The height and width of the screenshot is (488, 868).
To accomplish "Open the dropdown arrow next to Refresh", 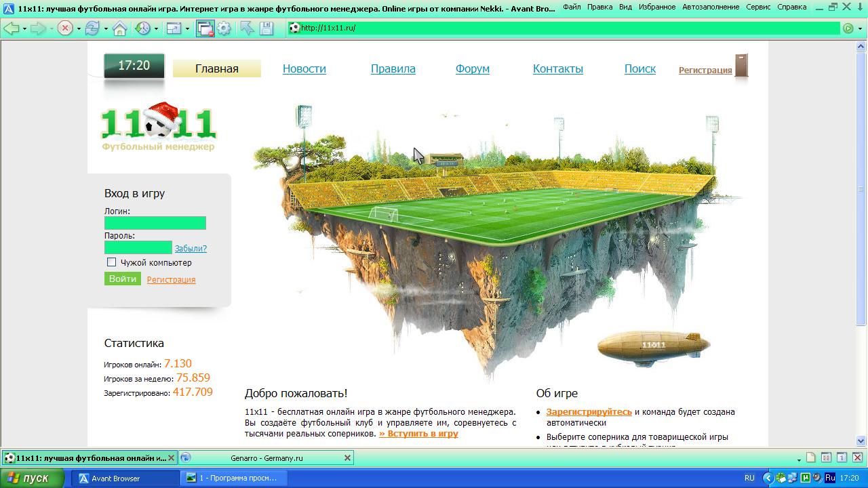I will [105, 29].
